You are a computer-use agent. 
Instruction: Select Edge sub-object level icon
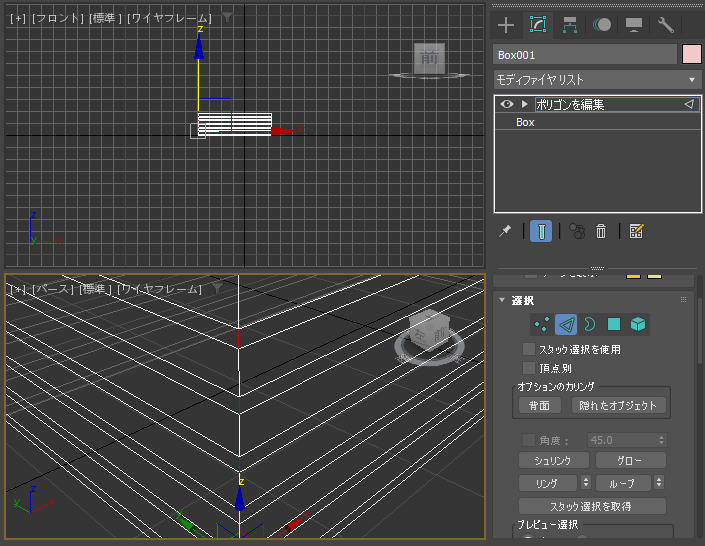pos(566,324)
